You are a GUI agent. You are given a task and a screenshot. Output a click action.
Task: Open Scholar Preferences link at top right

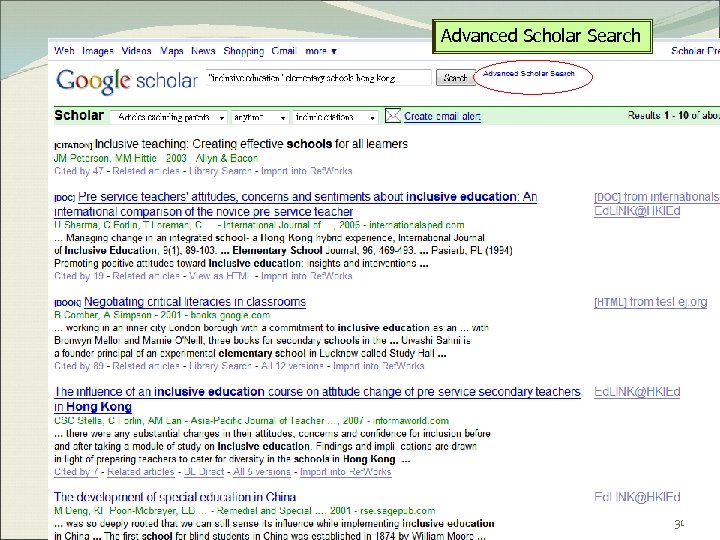click(x=695, y=51)
